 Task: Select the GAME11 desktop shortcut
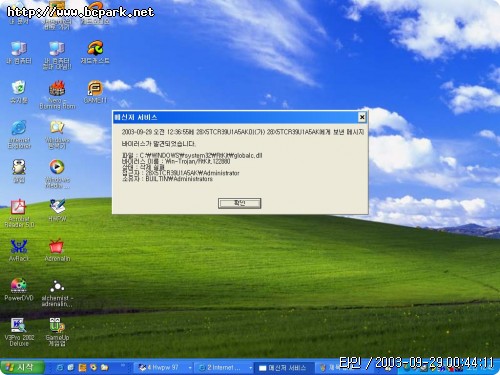(95, 92)
